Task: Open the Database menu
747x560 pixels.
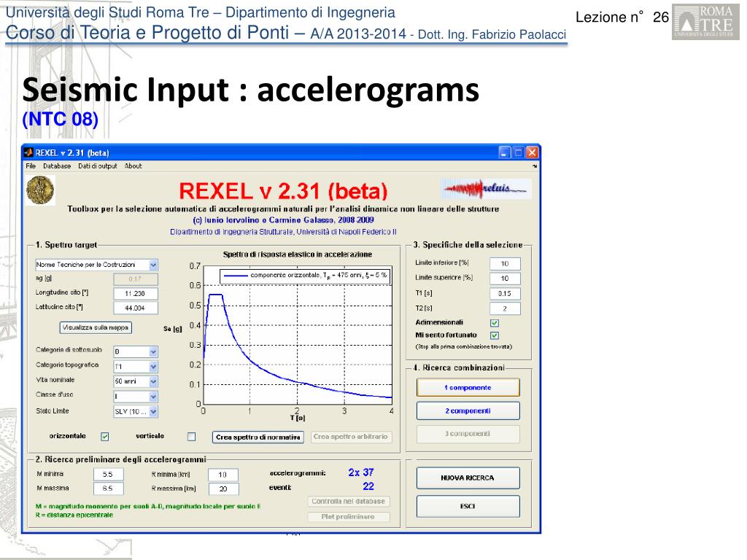Action: 57,166
